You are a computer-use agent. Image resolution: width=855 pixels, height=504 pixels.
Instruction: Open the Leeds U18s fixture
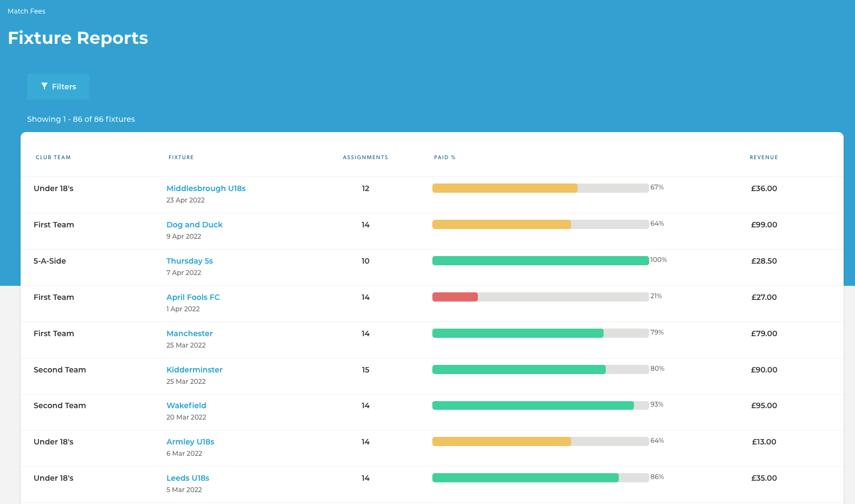click(x=188, y=478)
